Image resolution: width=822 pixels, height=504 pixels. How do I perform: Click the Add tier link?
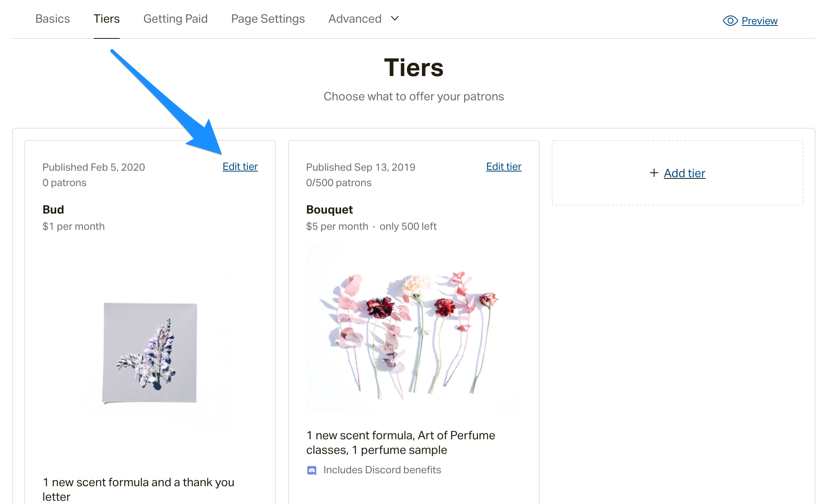684,173
